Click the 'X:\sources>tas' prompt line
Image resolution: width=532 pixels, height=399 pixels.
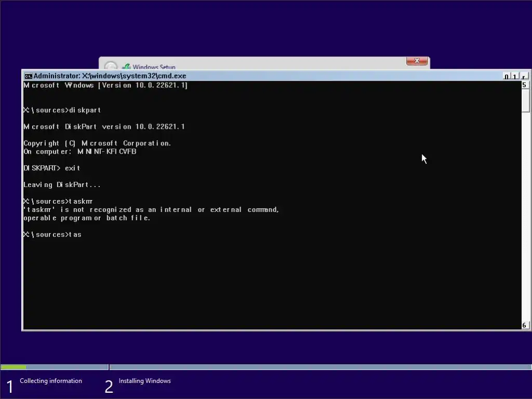point(52,234)
